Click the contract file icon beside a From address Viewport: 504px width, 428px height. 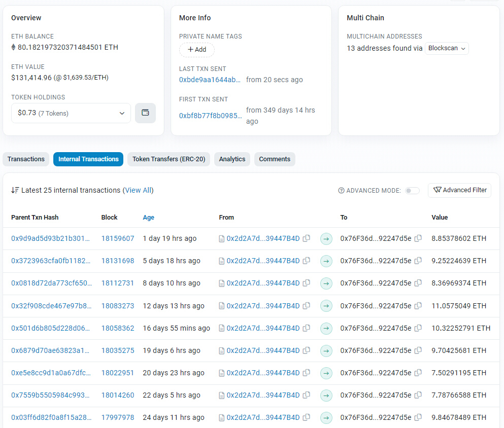[222, 238]
